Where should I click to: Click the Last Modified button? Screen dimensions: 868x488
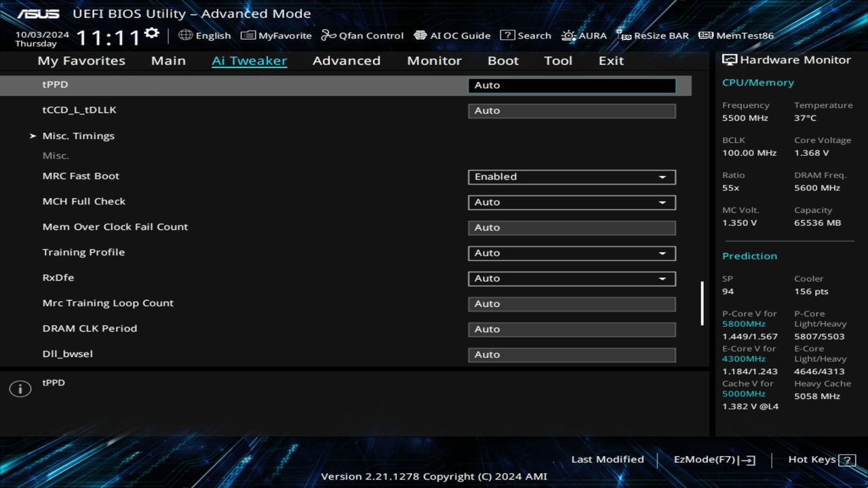click(608, 460)
